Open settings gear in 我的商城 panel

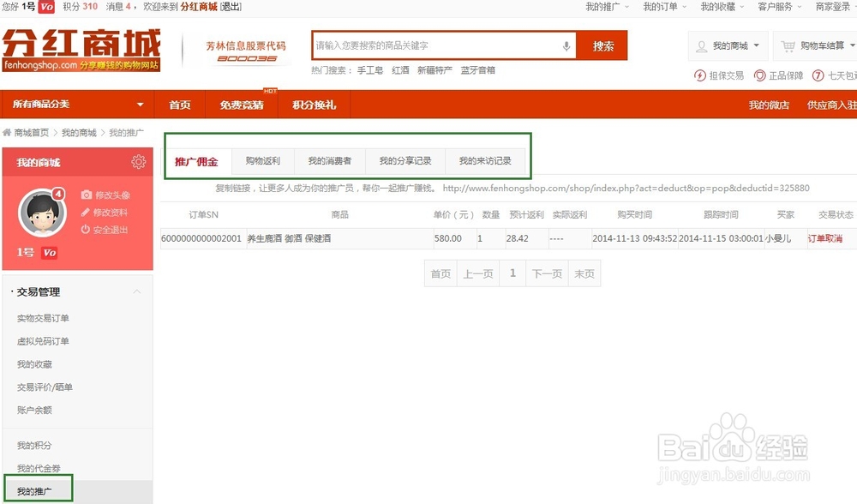point(138,162)
